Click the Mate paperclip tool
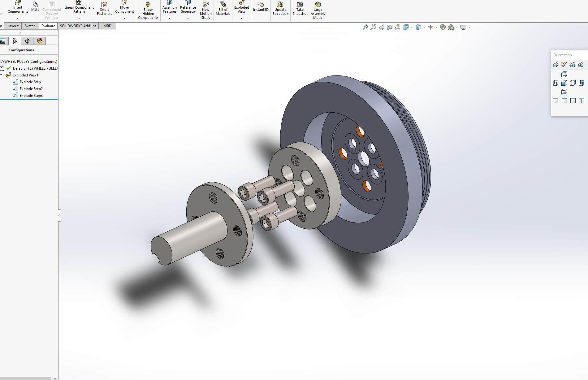 (35, 6)
